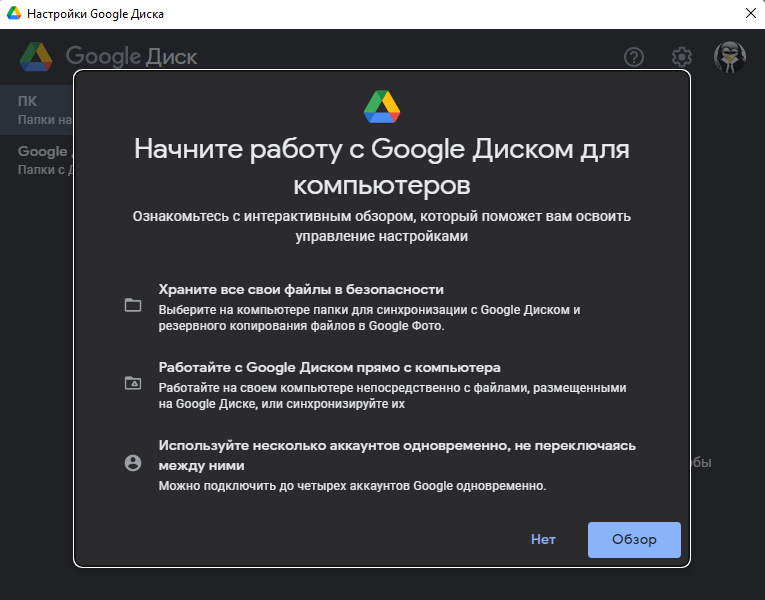Select the Google Диск sidebar tab
This screenshot has width=765, height=600.
[37, 160]
